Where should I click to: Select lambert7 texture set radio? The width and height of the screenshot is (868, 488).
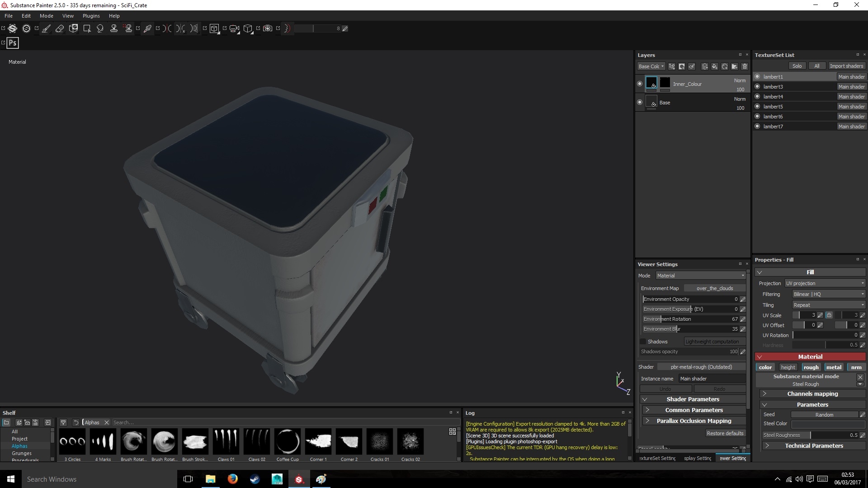[x=757, y=126]
